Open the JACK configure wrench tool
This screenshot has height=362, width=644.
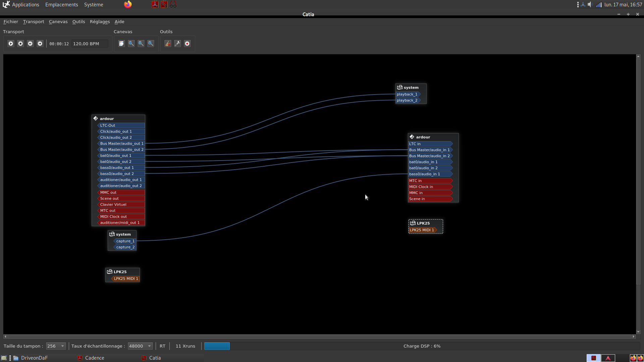coord(177,44)
